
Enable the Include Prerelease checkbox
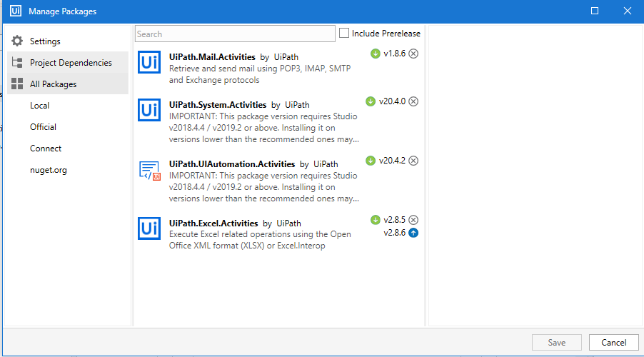coord(344,34)
